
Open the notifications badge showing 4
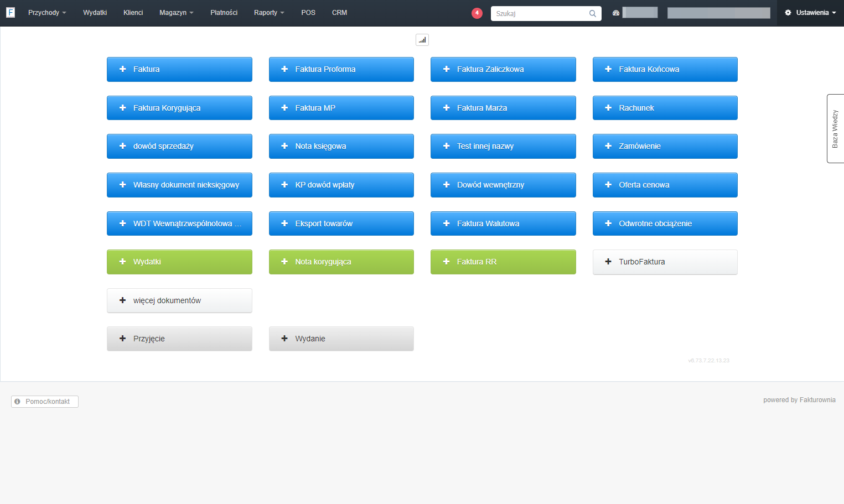[x=477, y=13]
